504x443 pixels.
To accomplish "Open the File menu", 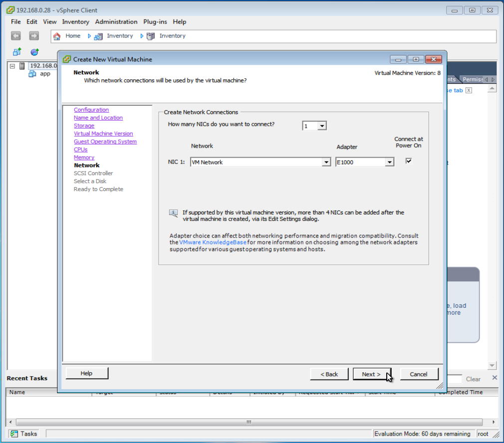I will 16,22.
